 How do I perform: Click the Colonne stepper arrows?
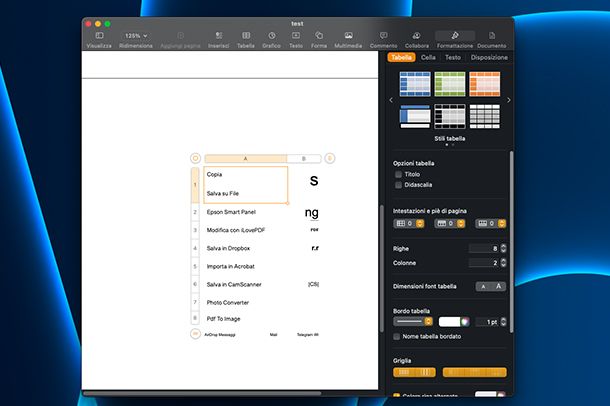tap(503, 263)
